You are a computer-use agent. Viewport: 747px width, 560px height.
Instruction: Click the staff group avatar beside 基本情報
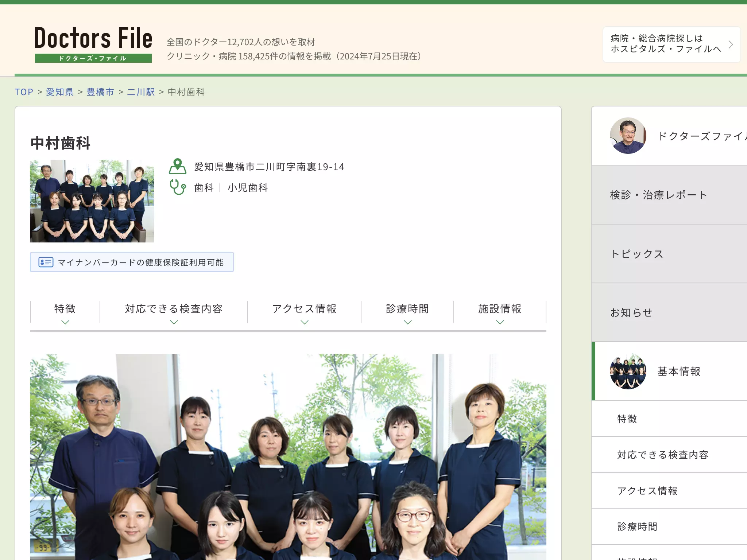[628, 371]
